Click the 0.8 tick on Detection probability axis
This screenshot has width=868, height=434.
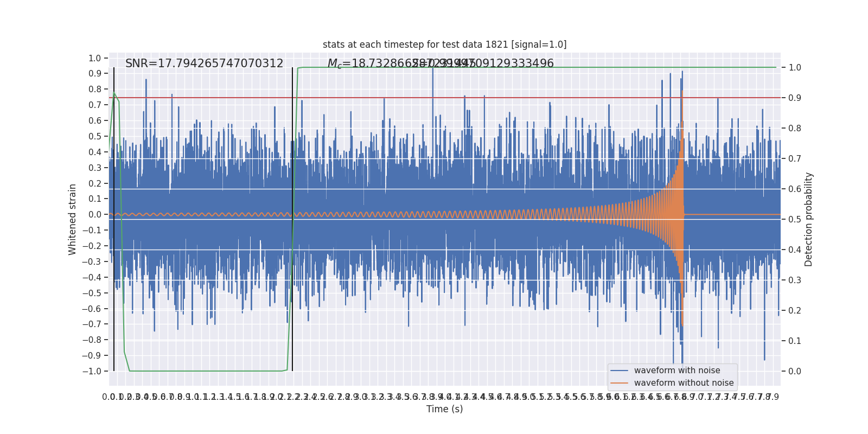[795, 129]
